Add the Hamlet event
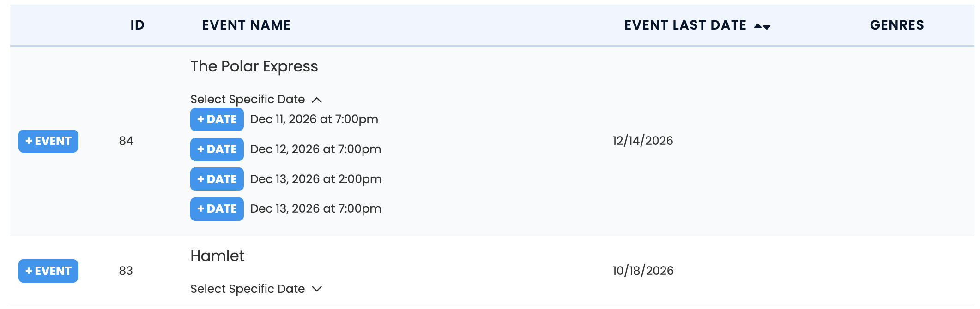Screen dimensions: 980x309 coord(48,271)
